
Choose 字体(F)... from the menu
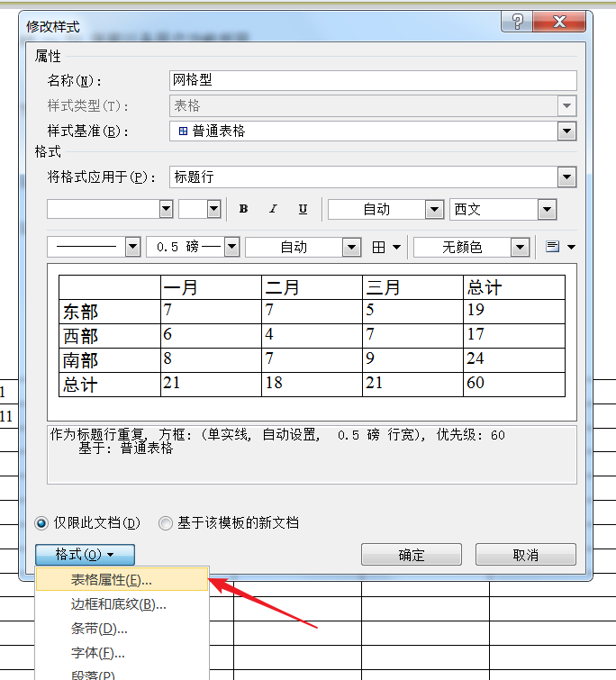122,653
